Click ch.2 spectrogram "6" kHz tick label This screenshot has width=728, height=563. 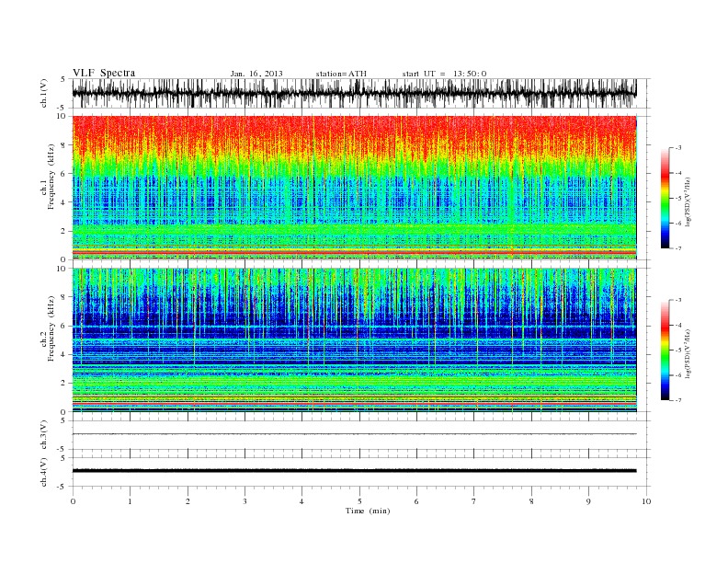click(x=64, y=326)
